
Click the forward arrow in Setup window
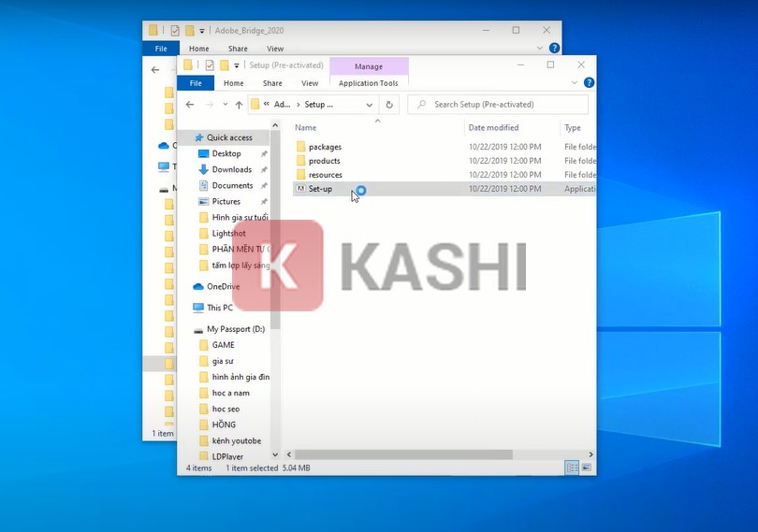(210, 105)
